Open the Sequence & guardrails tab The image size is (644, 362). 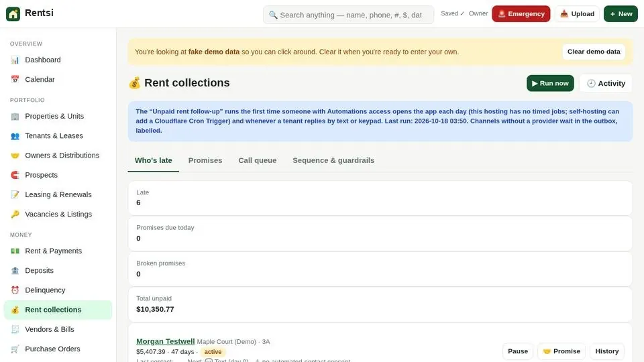pos(333,160)
